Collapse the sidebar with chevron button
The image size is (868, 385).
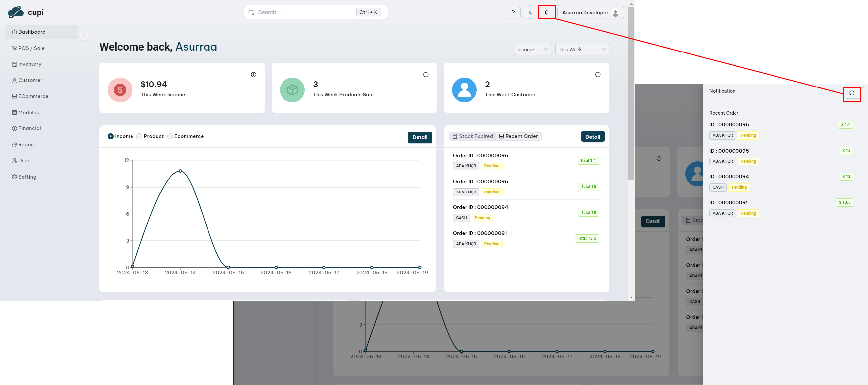click(x=83, y=35)
